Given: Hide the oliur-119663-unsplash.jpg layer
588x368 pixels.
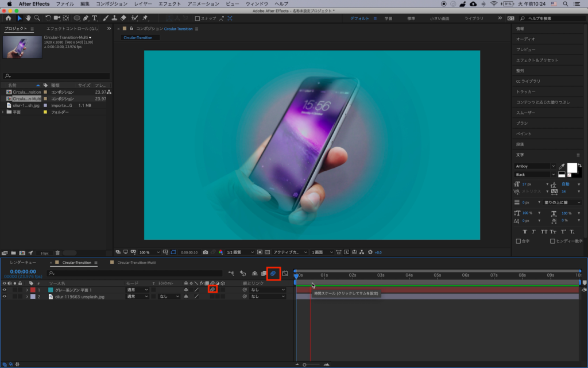Looking at the screenshot, I should pos(5,297).
